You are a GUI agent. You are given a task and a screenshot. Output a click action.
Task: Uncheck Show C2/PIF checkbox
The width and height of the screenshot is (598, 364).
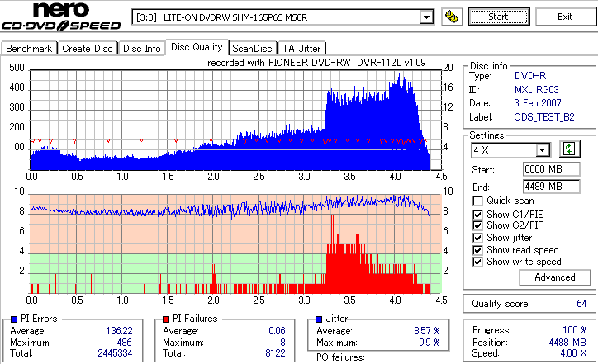[x=477, y=225]
